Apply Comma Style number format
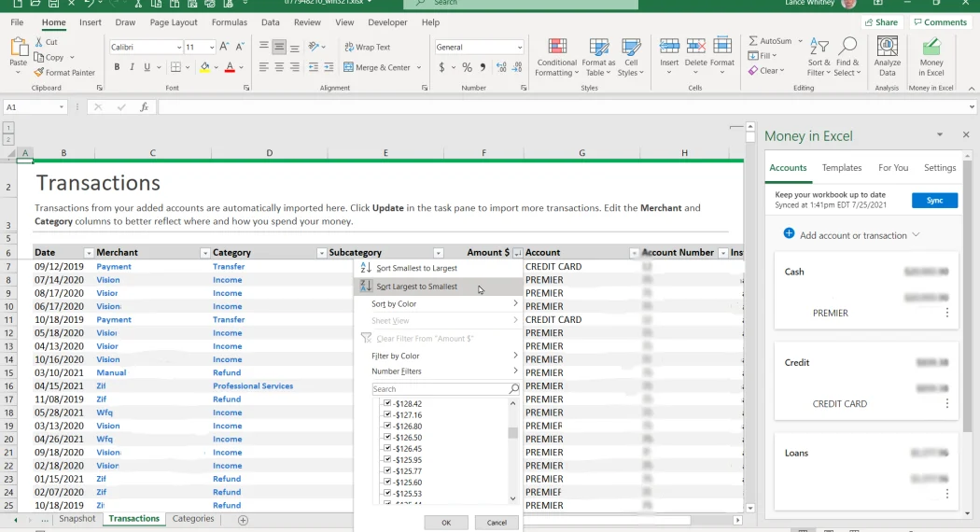The height and width of the screenshot is (532, 980). [483, 67]
